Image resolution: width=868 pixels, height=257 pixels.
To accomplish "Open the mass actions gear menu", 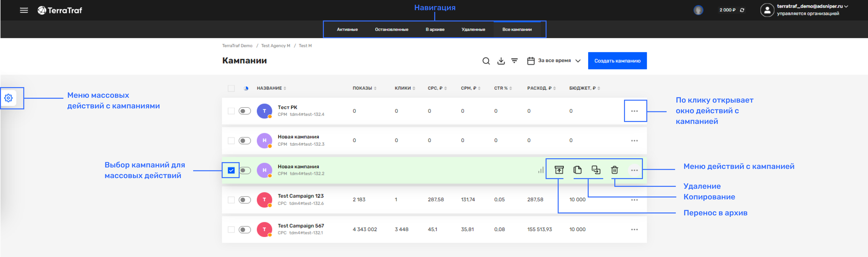I will tap(8, 98).
